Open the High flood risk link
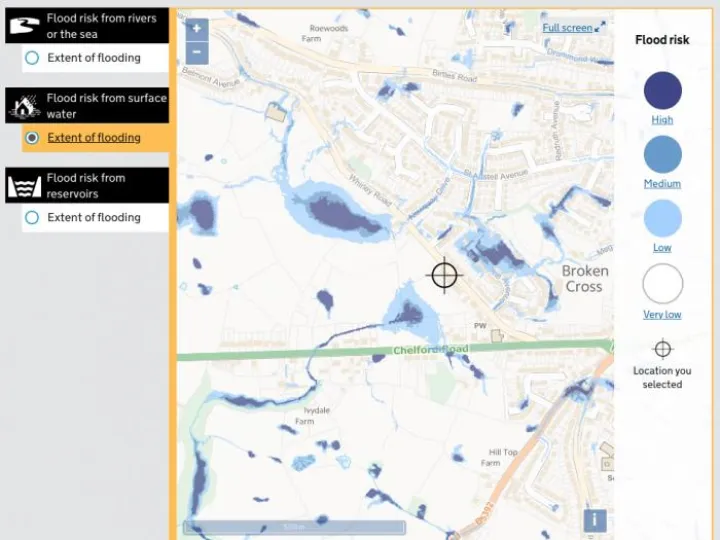 coord(662,120)
